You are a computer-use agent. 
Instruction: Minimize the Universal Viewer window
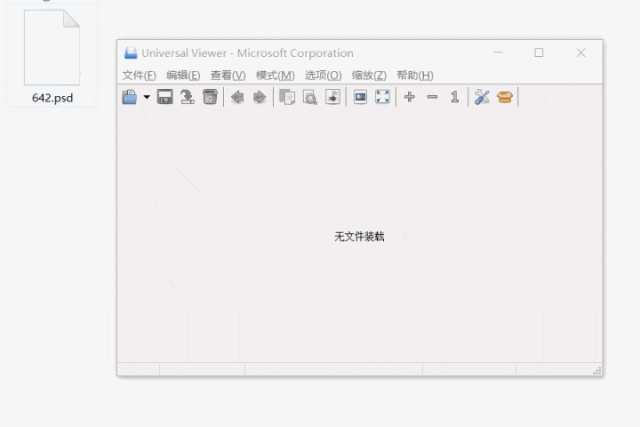(x=498, y=53)
